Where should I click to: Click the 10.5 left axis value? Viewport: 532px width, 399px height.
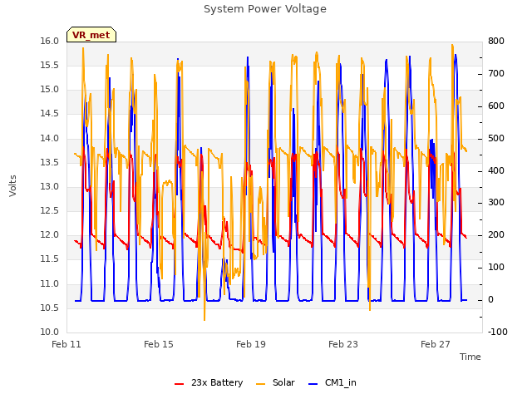point(50,308)
